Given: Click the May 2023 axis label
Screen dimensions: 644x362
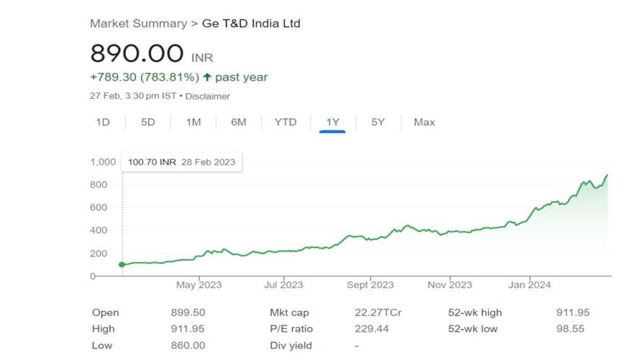Looking at the screenshot, I should coord(199,285).
